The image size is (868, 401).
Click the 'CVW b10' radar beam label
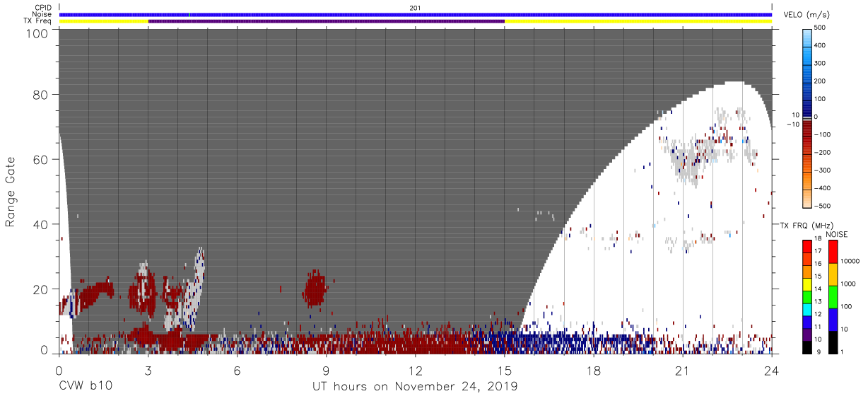[85, 387]
